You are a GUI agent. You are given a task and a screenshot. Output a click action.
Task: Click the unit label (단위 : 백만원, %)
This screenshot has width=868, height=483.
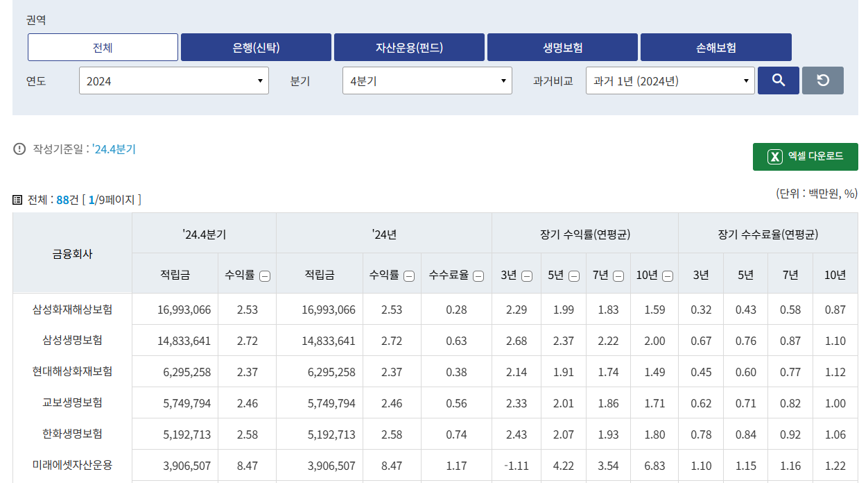pos(817,194)
